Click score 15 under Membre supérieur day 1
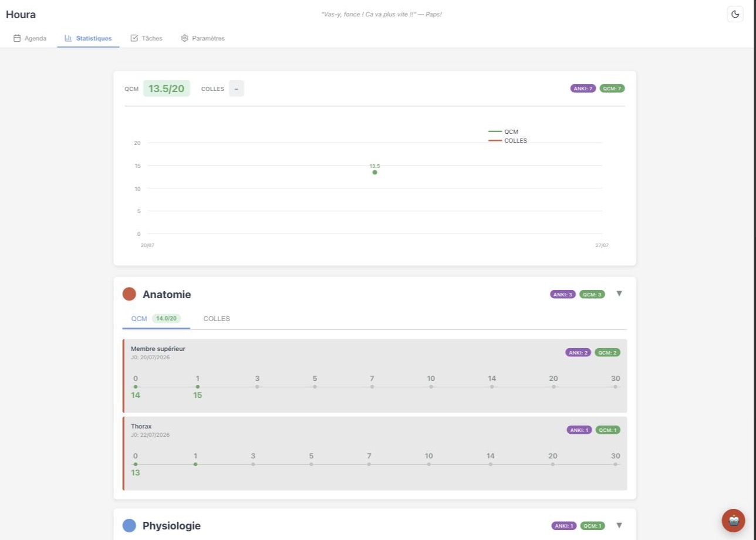The width and height of the screenshot is (756, 540). [x=198, y=395]
